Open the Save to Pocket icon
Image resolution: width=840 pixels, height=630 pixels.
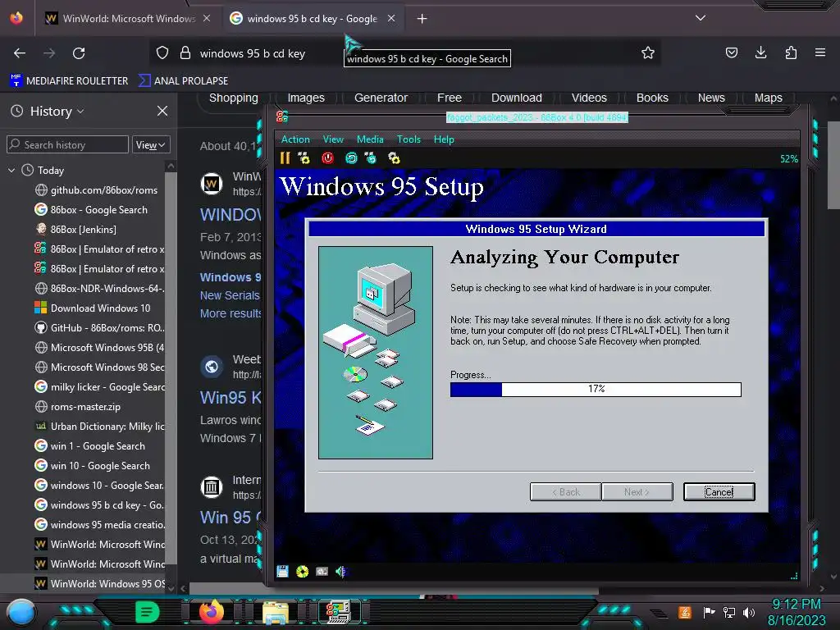(x=731, y=53)
